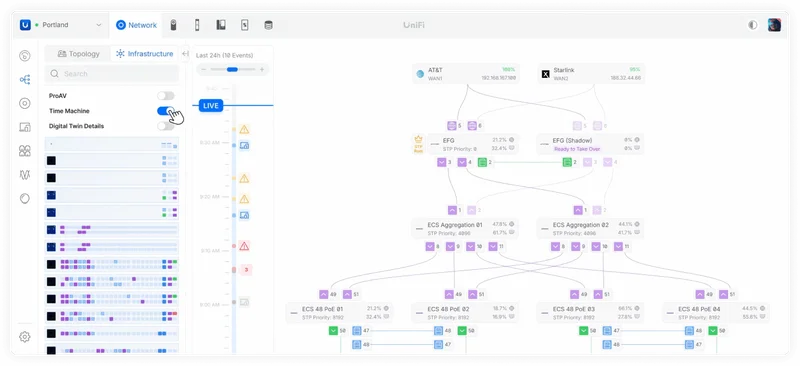Collapse the ECS 48 PoE 03 node
Viewport: 800px width, 366px height.
(544, 313)
